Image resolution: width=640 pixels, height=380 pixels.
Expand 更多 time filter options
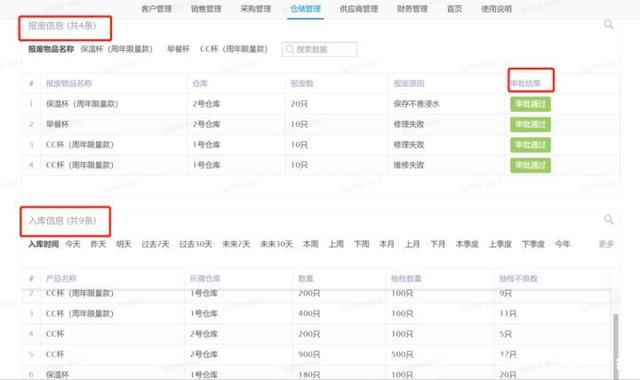coord(606,244)
